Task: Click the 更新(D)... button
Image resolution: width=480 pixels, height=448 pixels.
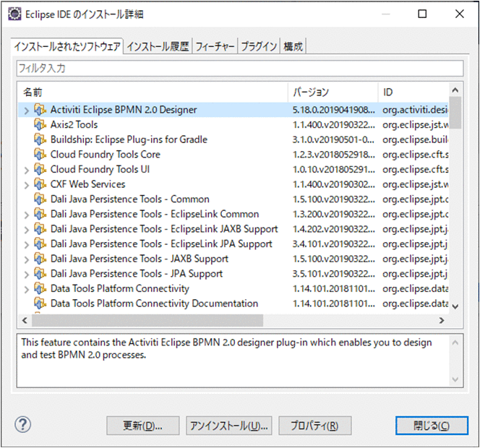Action: [142, 426]
